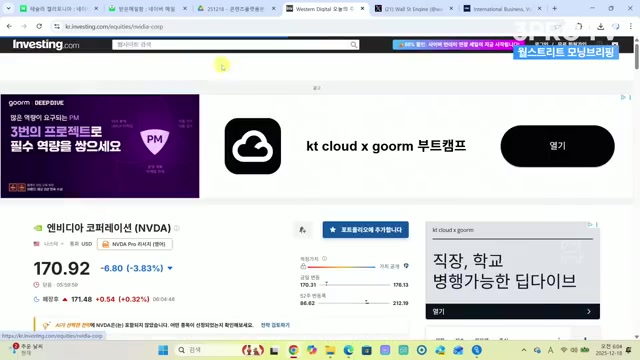Open Copilot icon in the taskbar
Viewport: 640px width, 360px height.
coord(312,350)
